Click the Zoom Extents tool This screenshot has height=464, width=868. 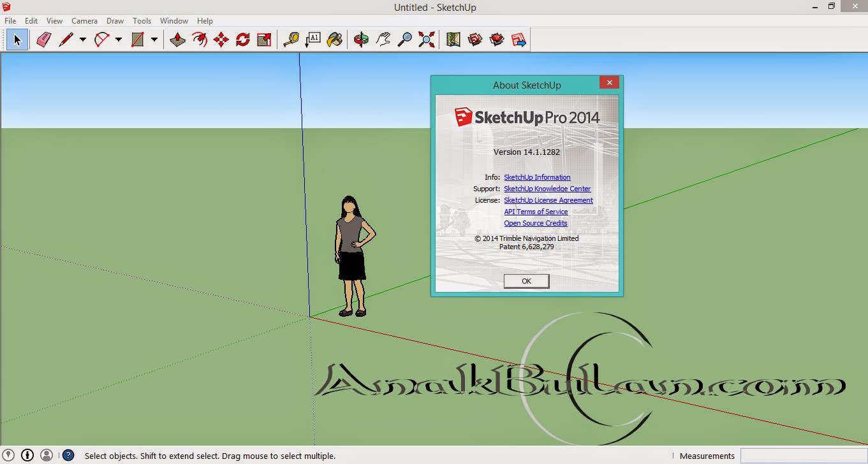(x=426, y=40)
